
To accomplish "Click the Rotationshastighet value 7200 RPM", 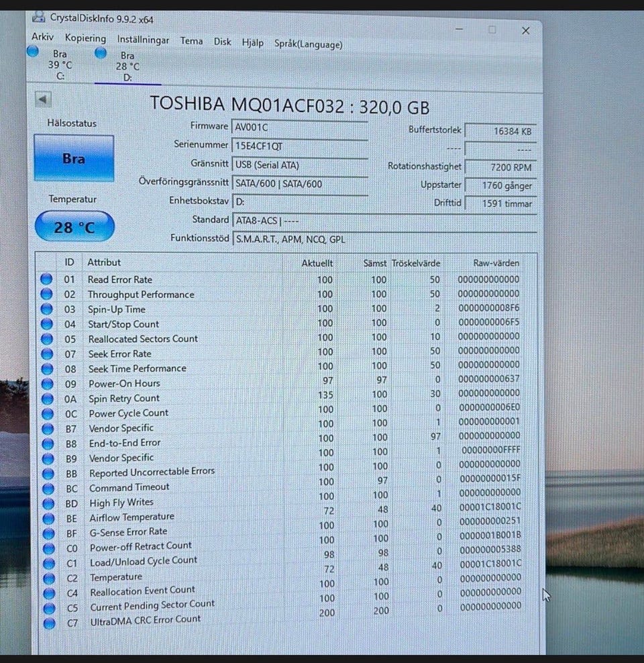I will [x=500, y=168].
